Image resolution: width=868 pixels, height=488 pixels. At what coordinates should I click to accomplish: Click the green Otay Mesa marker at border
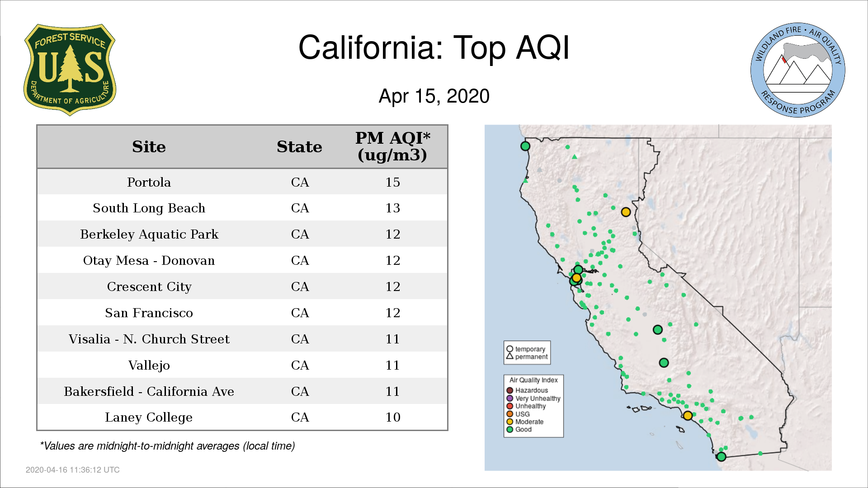[722, 456]
